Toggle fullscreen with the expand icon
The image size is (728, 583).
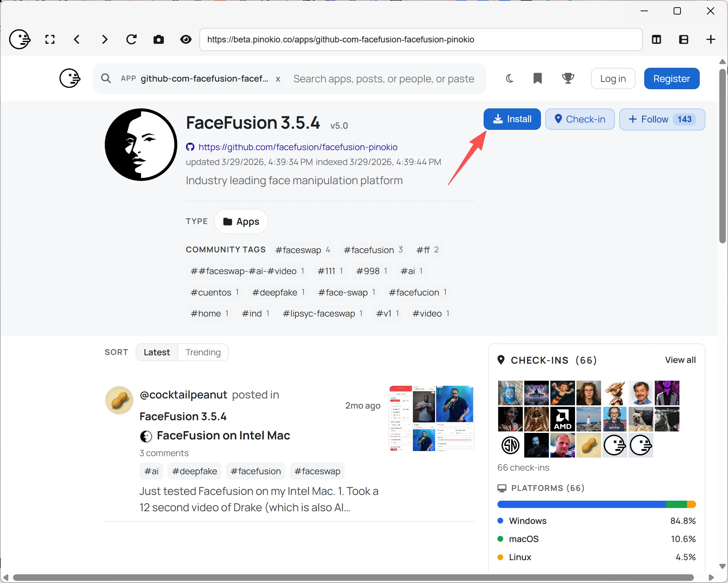[50, 39]
